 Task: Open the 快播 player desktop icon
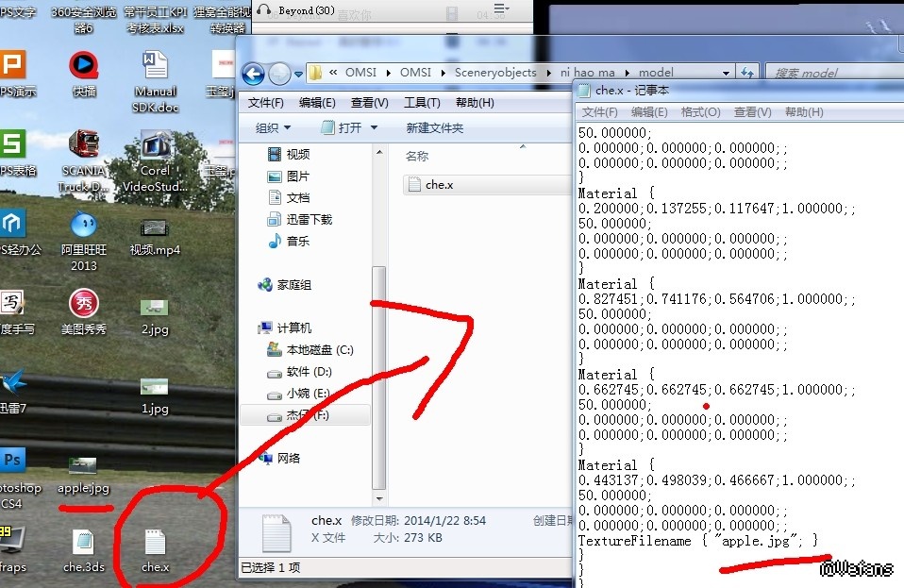pyautogui.click(x=84, y=74)
